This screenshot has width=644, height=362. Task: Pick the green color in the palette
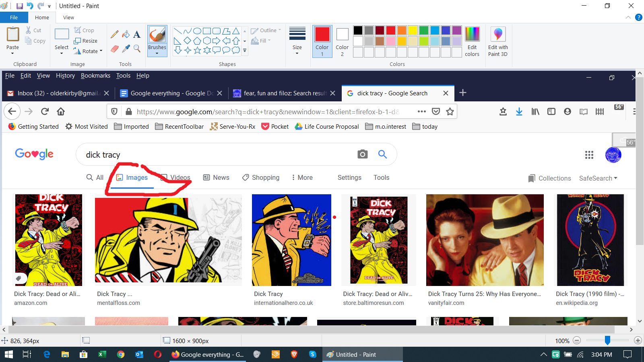coord(423,31)
